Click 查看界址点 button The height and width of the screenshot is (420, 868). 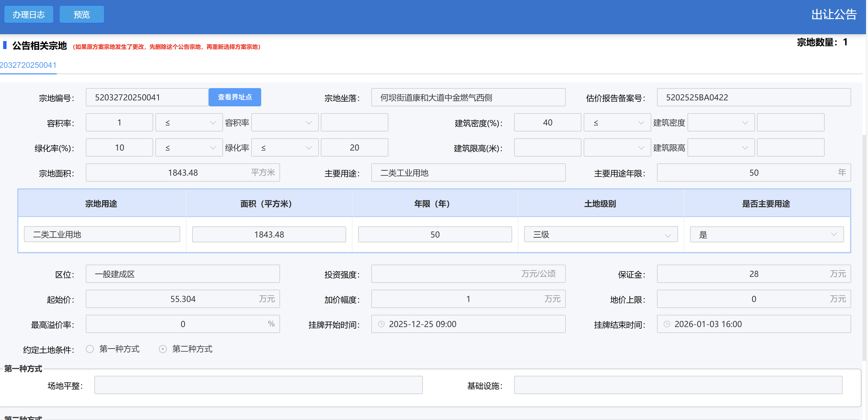tap(235, 97)
